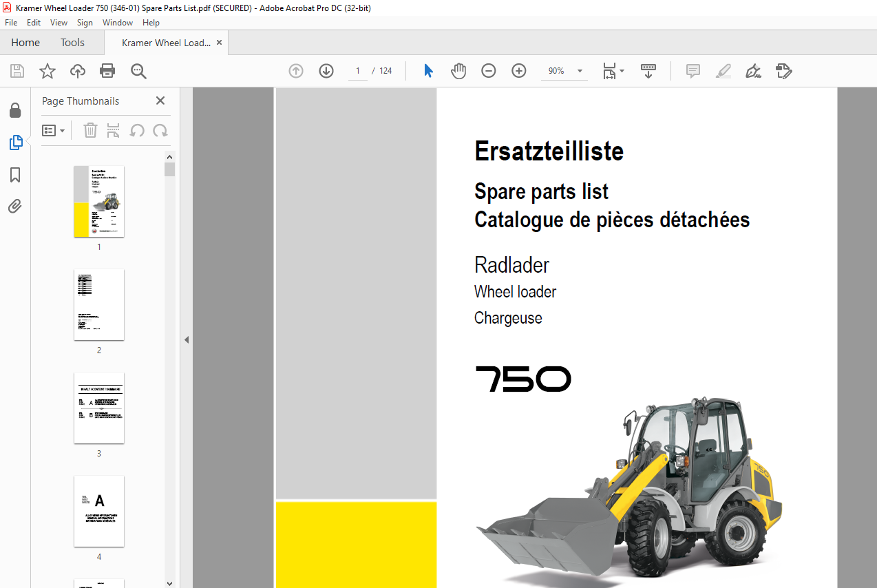This screenshot has width=877, height=588.
Task: Delete selected page trash icon
Action: point(90,130)
